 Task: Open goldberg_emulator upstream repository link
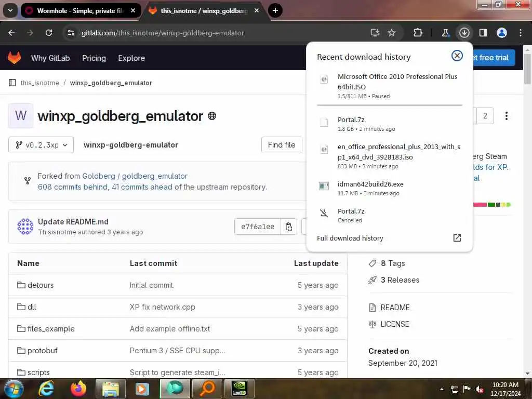click(x=155, y=176)
